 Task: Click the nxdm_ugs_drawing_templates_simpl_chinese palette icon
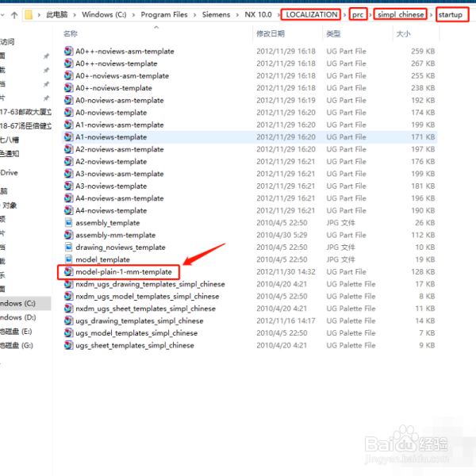pyautogui.click(x=68, y=284)
